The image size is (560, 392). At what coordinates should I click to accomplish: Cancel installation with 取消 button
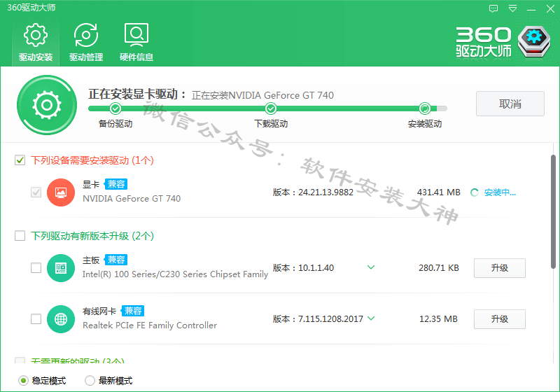pos(510,104)
